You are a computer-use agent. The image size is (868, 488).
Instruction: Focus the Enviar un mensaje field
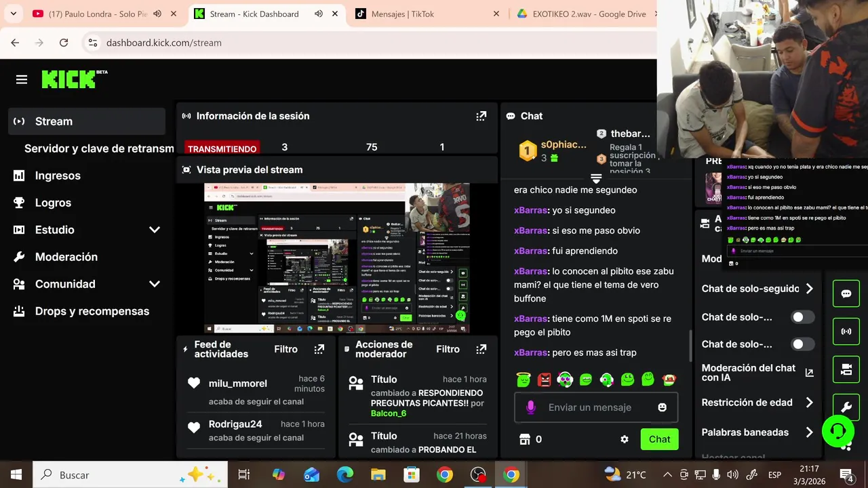(595, 407)
